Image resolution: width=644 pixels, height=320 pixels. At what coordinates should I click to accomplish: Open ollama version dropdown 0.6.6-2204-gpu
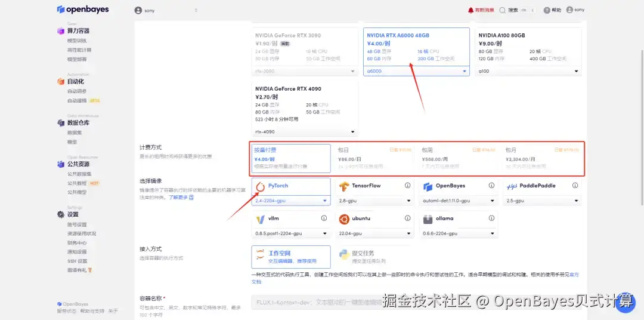pos(459,233)
